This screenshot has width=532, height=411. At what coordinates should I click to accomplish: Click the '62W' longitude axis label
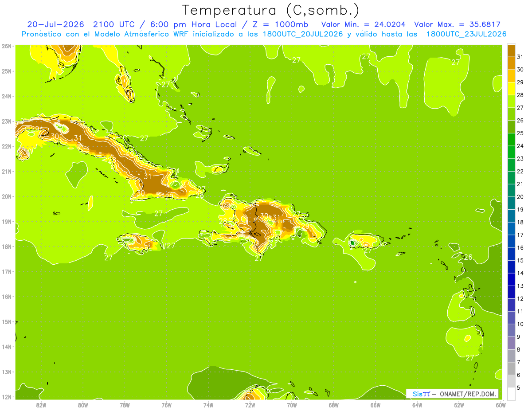point(459,404)
